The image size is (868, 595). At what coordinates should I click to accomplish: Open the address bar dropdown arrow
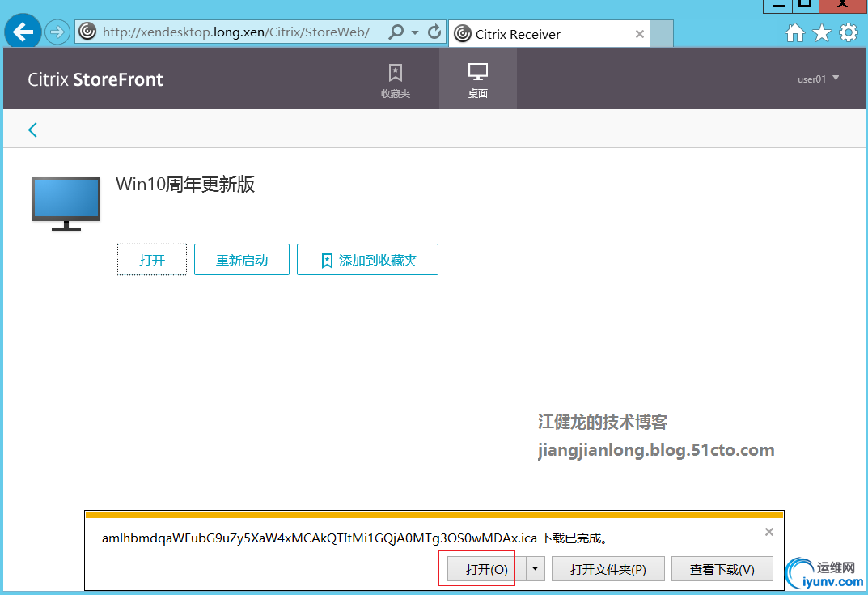pos(415,32)
